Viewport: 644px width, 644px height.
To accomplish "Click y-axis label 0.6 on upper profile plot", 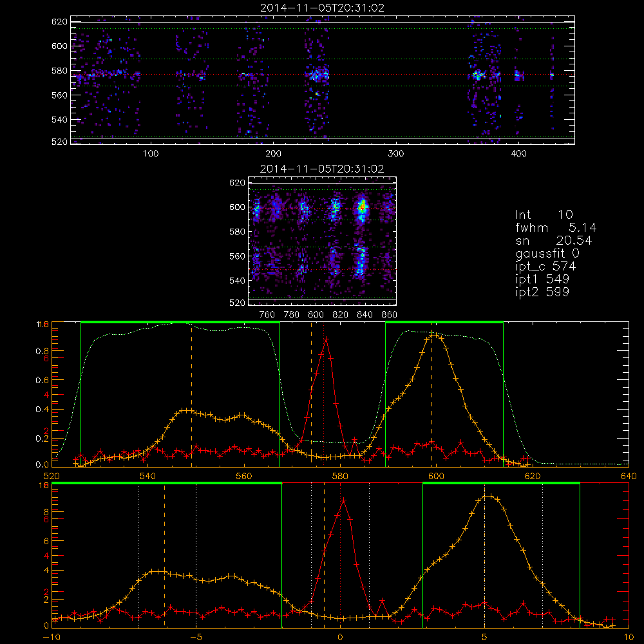I will (42, 381).
